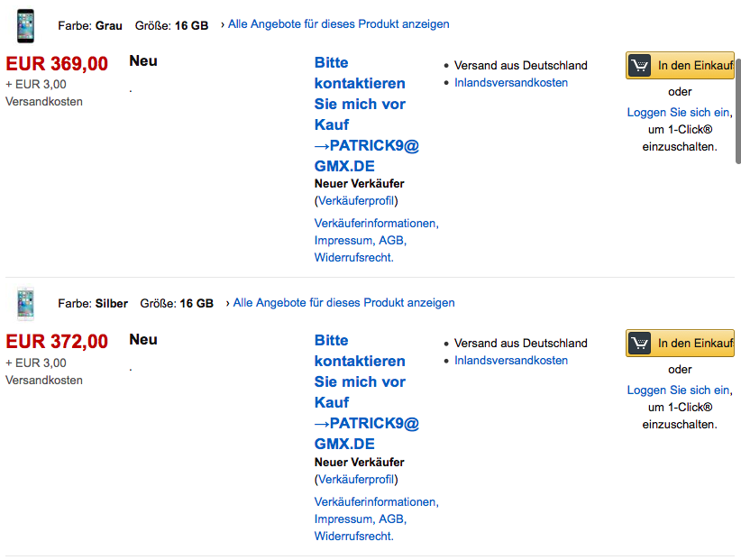
Task: Show all offers for gray product
Action: (x=338, y=24)
